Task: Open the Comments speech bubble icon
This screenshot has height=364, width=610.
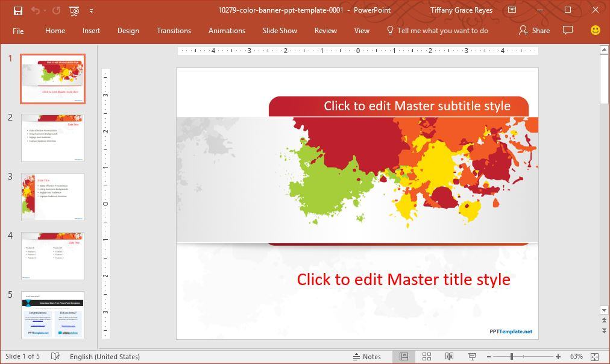Action: [x=568, y=30]
